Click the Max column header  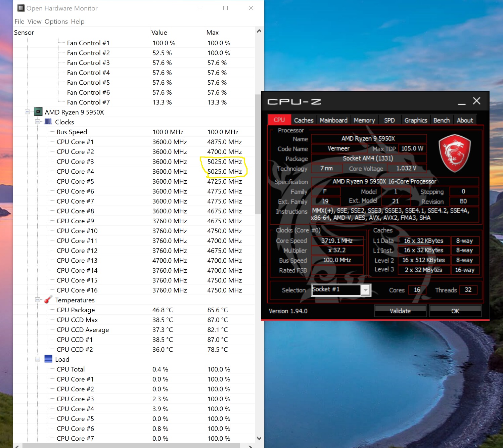pos(230,33)
